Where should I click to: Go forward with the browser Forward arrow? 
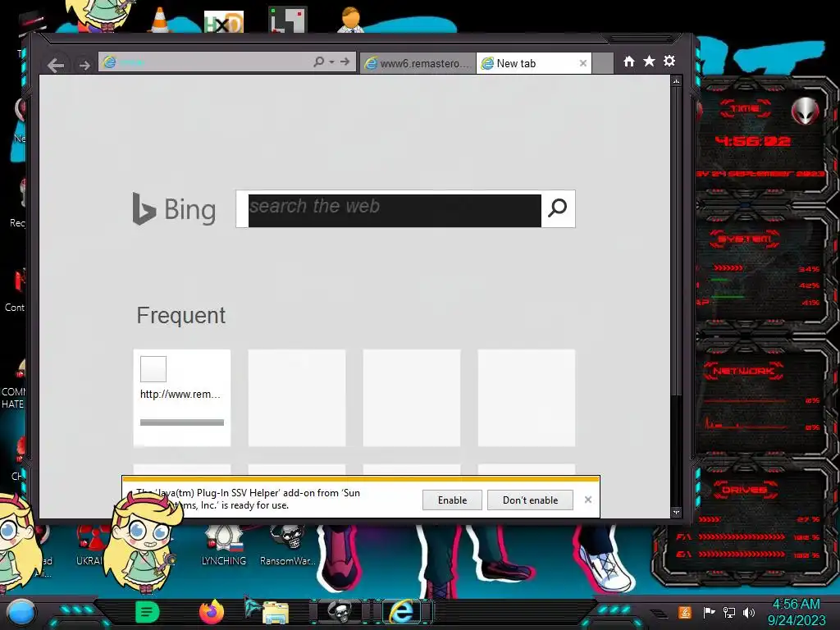(84, 65)
